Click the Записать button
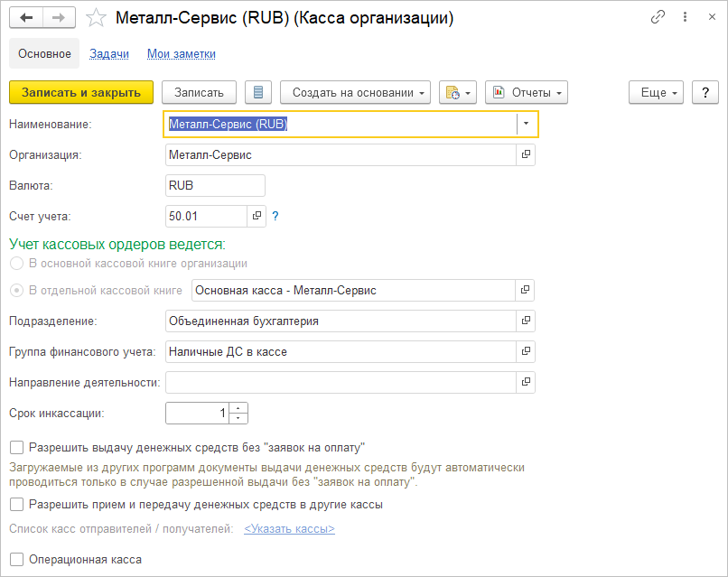The height and width of the screenshot is (577, 728). point(199,92)
